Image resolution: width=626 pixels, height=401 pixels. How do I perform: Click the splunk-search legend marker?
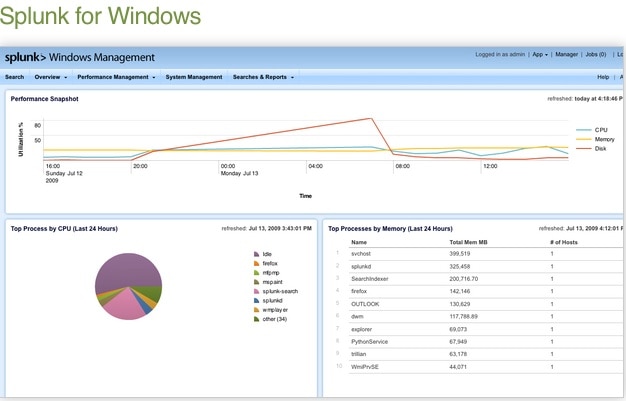click(256, 290)
